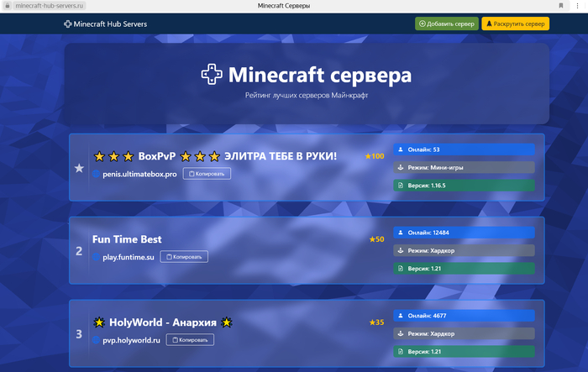Viewport: 588px width, 372px height.
Task: Click the Онлайн: 4677 badge
Action: pos(464,316)
